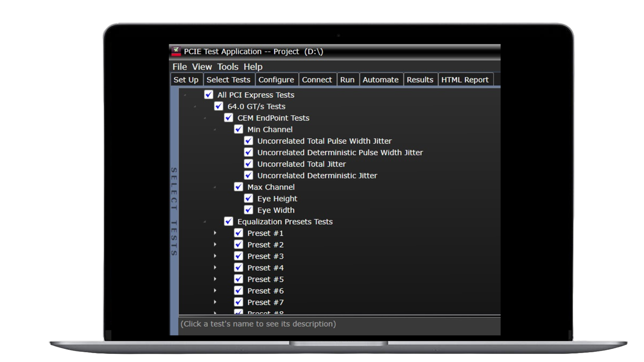Open the View menu
The image size is (644, 362).
click(x=202, y=67)
